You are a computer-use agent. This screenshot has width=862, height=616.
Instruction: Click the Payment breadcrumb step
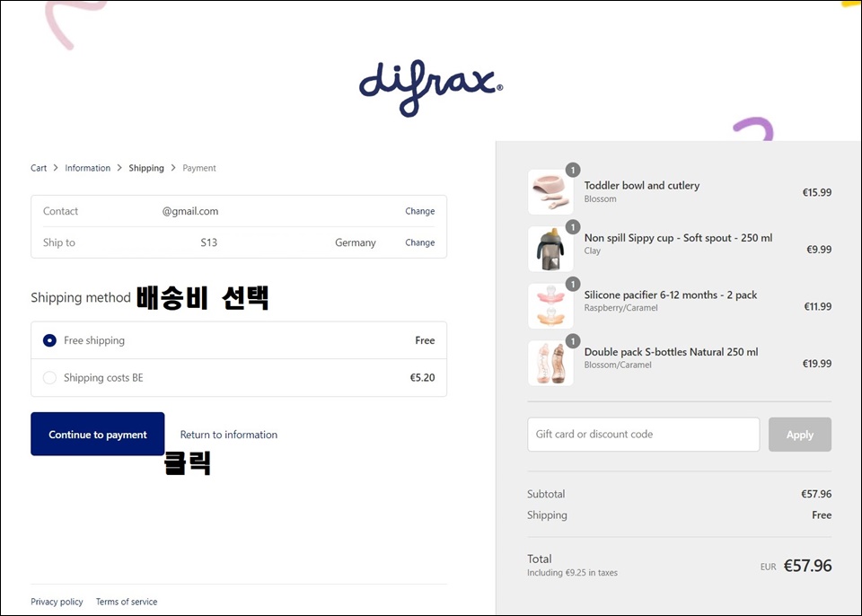pyautogui.click(x=199, y=168)
